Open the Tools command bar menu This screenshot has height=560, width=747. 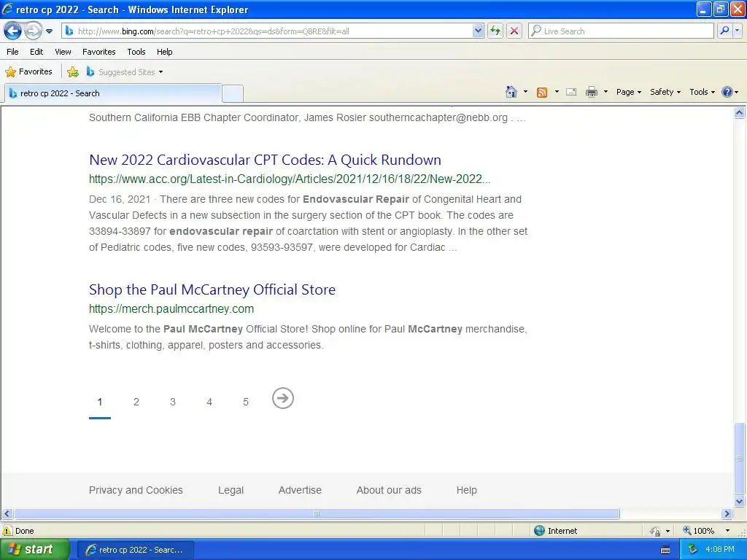702,92
